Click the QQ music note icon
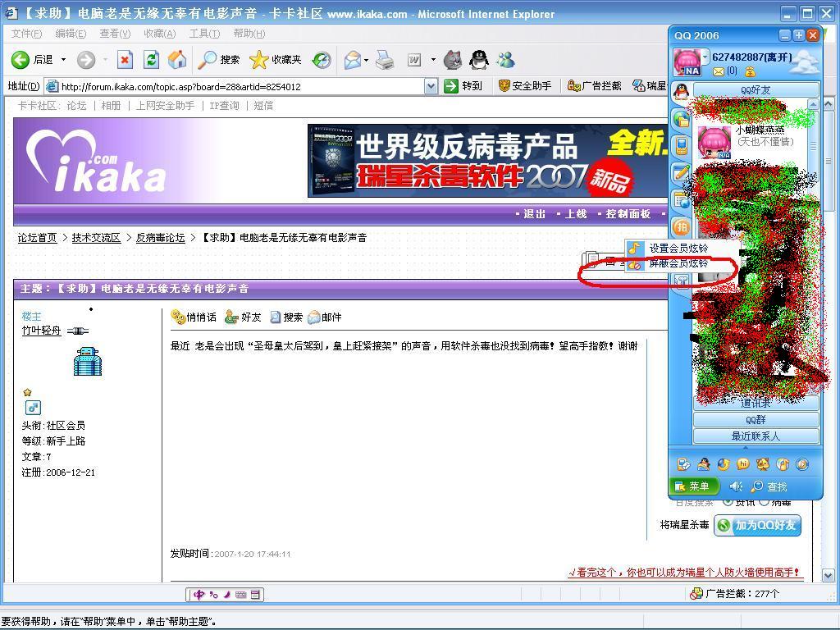The width and height of the screenshot is (840, 630). pos(783,464)
